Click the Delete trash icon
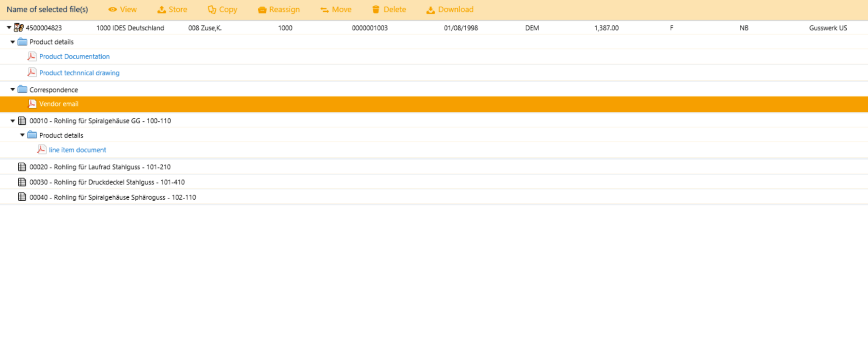The height and width of the screenshot is (353, 868). 376,9
